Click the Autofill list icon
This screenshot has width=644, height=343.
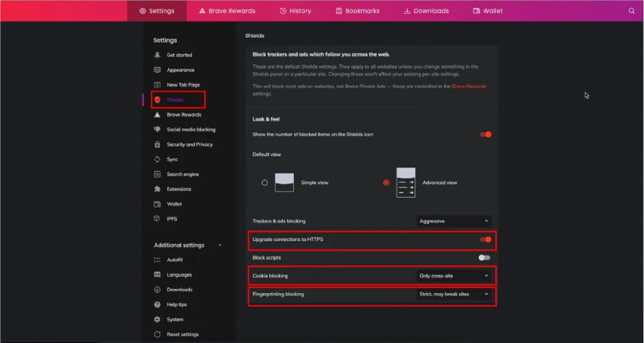click(x=157, y=260)
